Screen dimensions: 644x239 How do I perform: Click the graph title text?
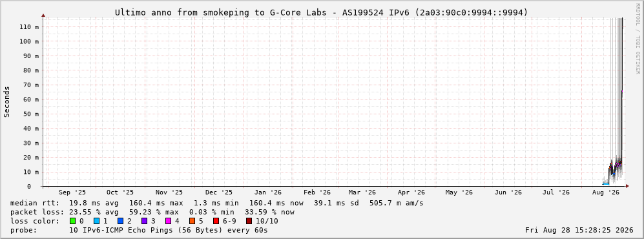pos(321,12)
